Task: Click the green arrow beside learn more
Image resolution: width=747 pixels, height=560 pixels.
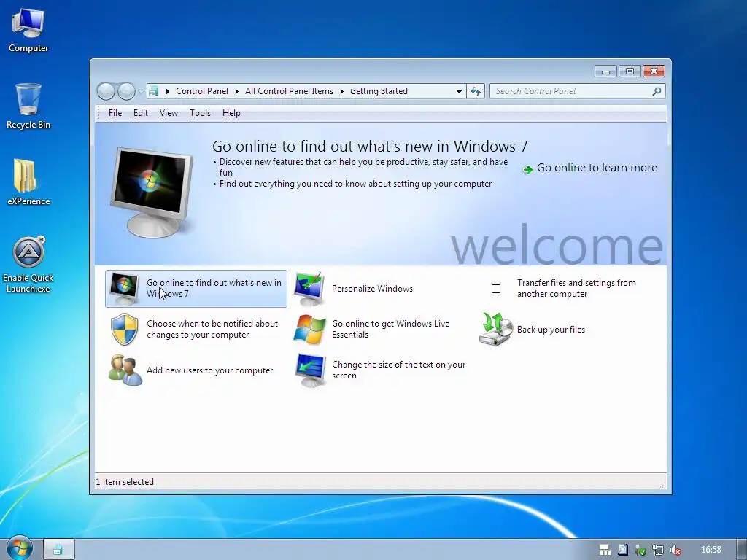Action: click(x=527, y=169)
